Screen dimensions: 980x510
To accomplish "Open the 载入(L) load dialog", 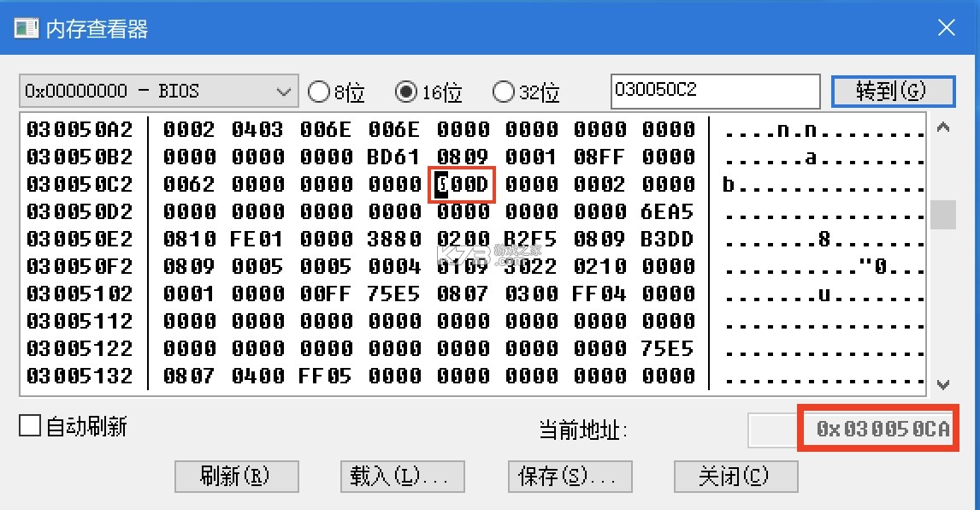I will pos(402,477).
